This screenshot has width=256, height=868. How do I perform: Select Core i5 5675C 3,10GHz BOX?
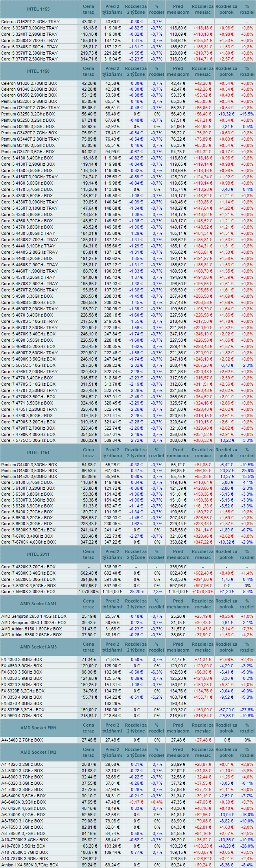click(28, 365)
